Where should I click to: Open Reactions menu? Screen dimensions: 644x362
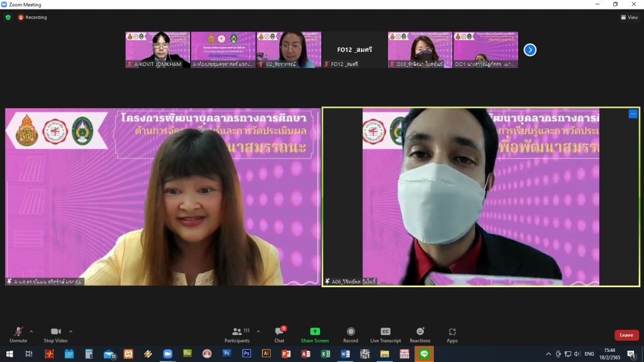[419, 335]
